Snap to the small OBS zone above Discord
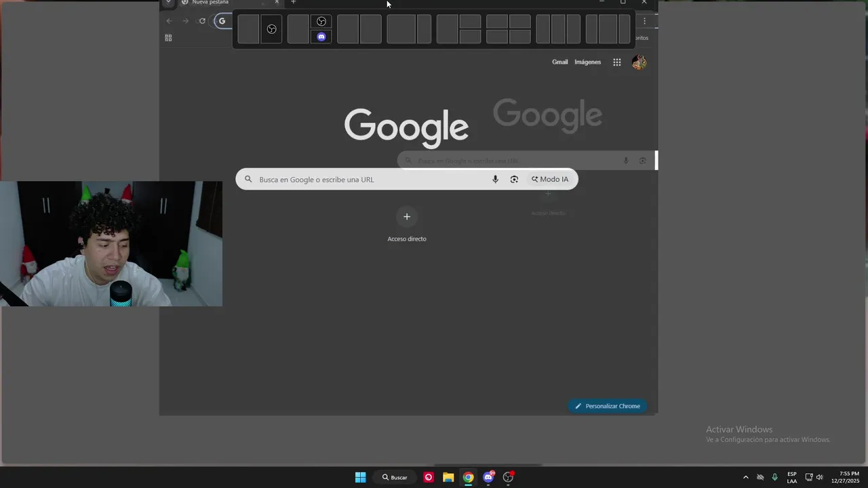Image resolution: width=868 pixels, height=488 pixels. coord(321,22)
